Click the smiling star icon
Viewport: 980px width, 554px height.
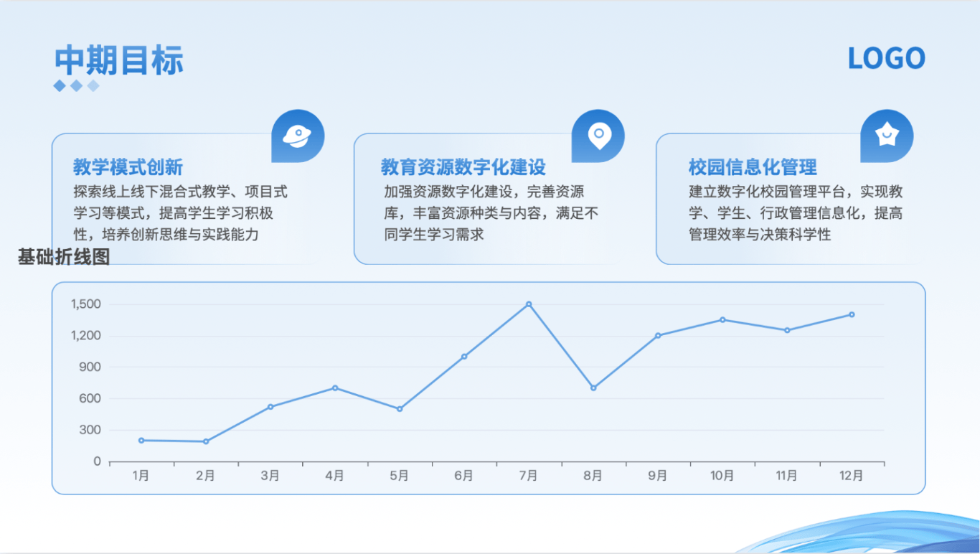click(x=887, y=135)
